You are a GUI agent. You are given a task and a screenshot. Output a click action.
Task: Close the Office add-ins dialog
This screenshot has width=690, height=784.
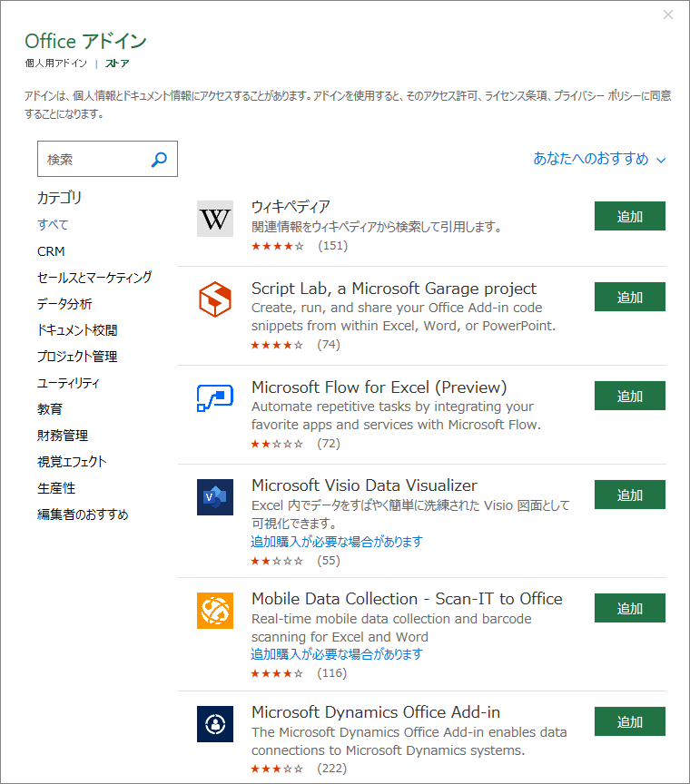668,15
